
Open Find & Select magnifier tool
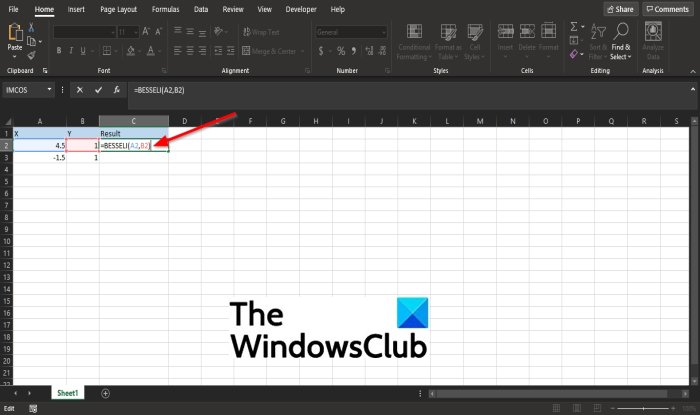(x=621, y=31)
